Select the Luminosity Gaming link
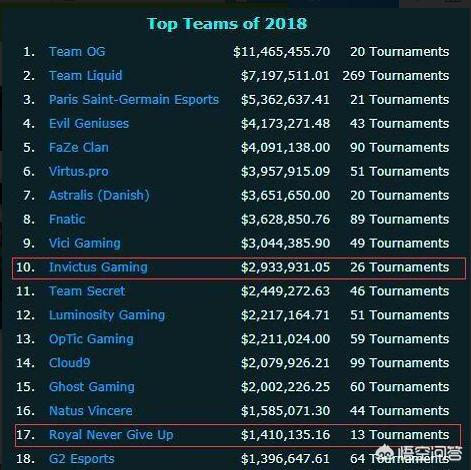 pos(107,315)
